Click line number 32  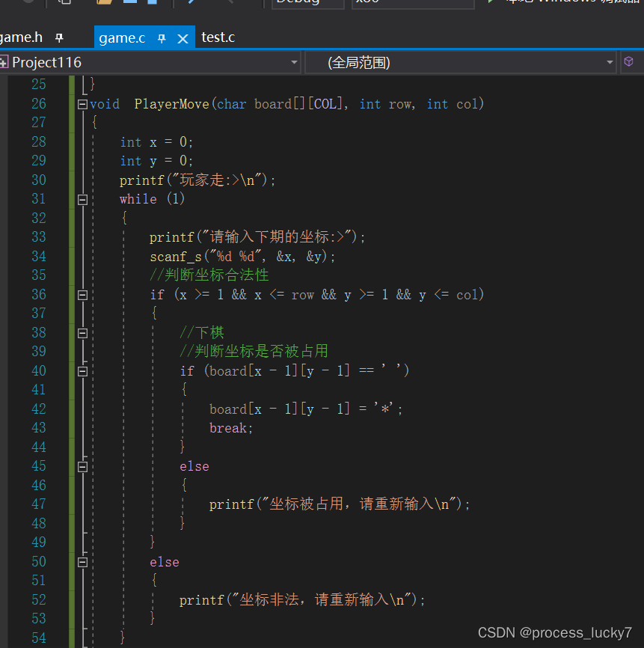coord(39,218)
